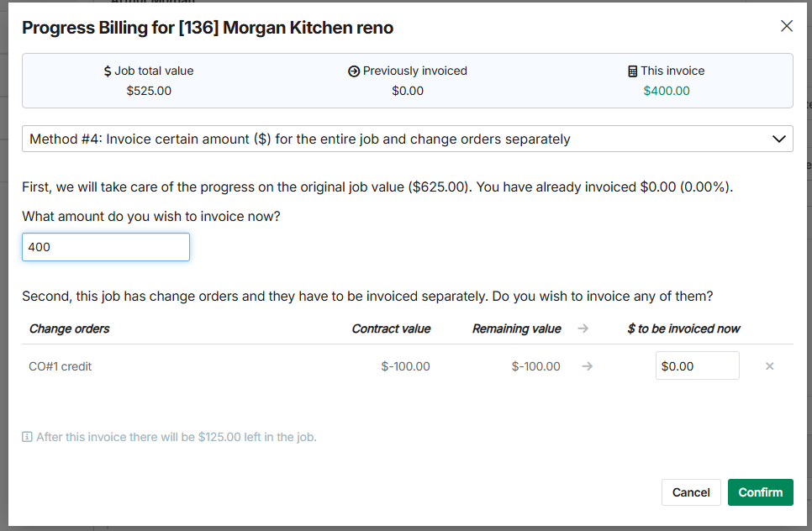Click the Contract value column header
Viewport: 812px width, 531px height.
[x=391, y=329]
